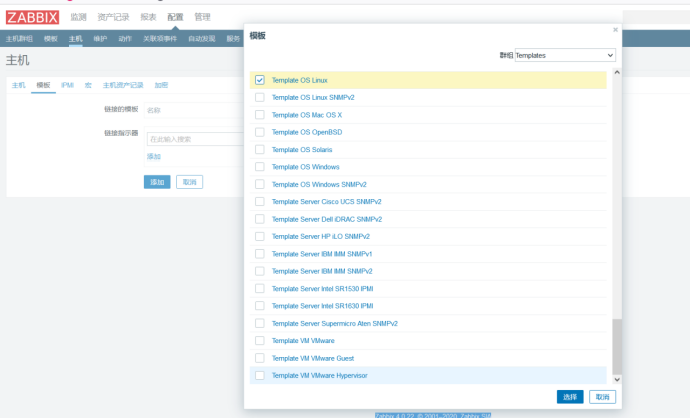Check Template OS OpenBSD checkbox
Viewport: 691px width, 418px height.
point(260,132)
